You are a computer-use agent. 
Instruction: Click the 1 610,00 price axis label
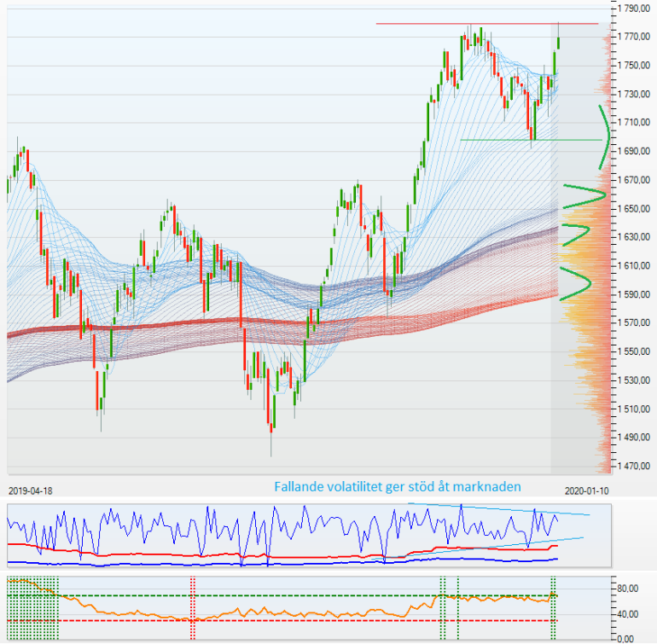point(634,265)
